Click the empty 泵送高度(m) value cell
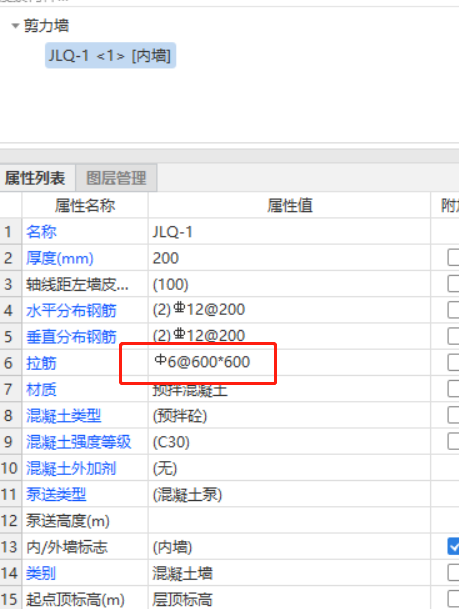This screenshot has width=459, height=609. (289, 520)
